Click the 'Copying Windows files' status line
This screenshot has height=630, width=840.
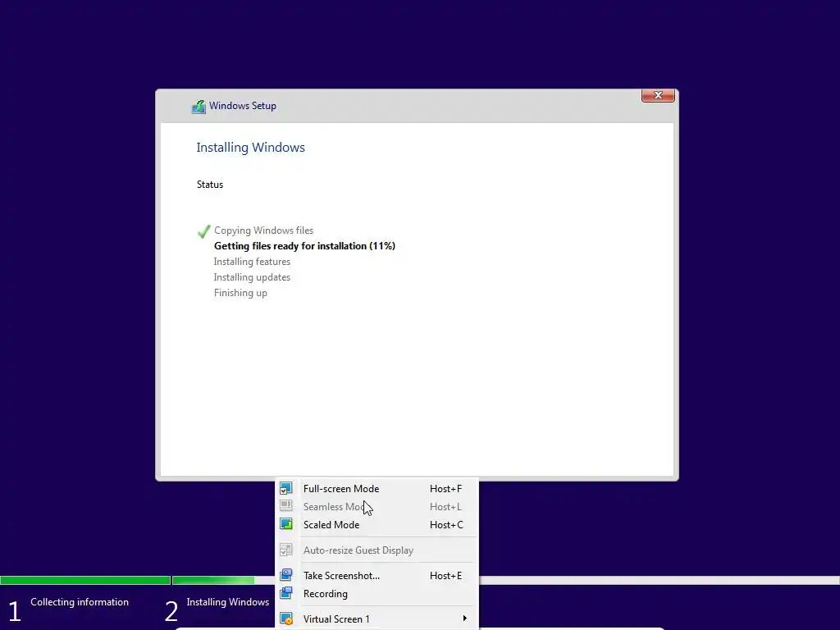263,231
